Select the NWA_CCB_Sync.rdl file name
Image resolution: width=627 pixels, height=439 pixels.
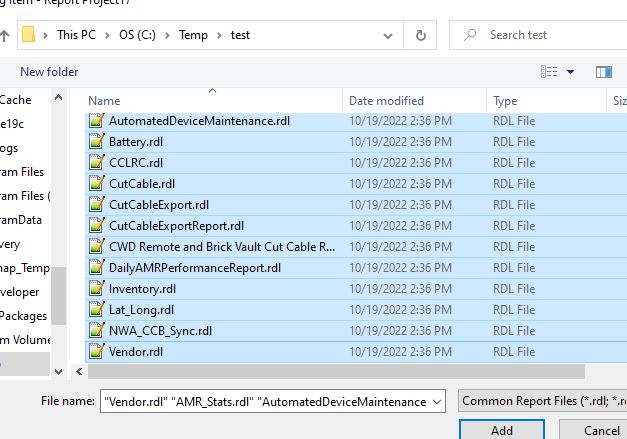click(x=160, y=331)
